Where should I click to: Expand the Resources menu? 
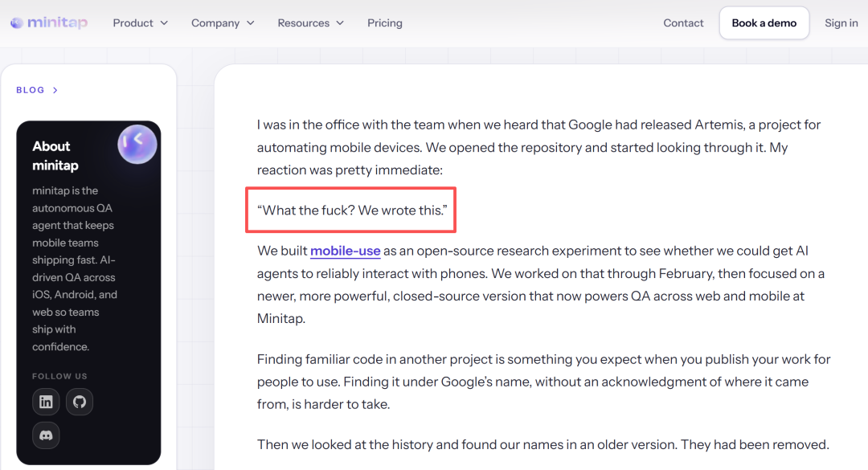[x=310, y=22]
